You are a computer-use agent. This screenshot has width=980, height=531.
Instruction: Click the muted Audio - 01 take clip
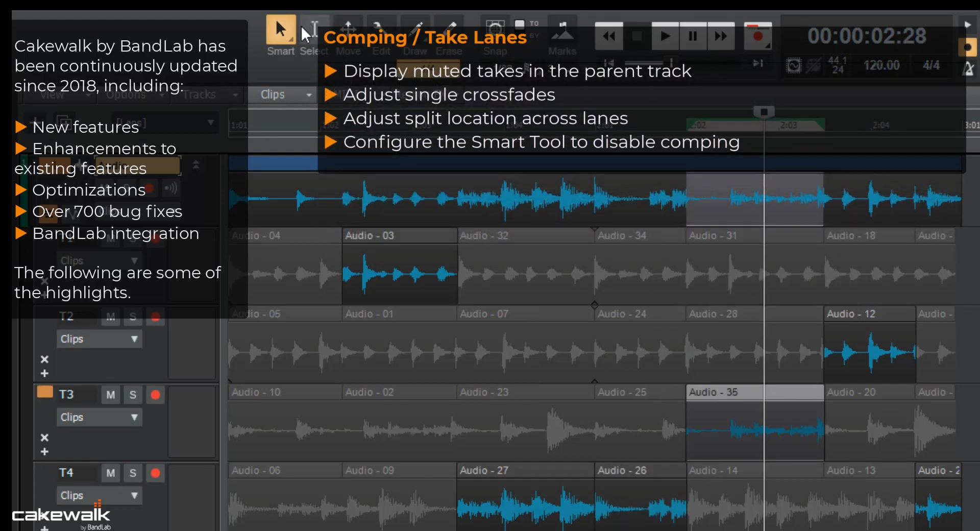pyautogui.click(x=400, y=345)
